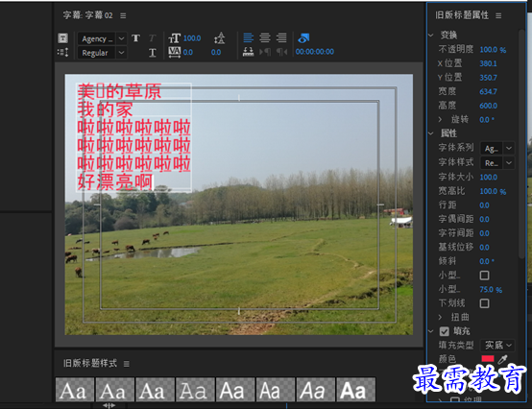Viewport: 532px width, 409px height.
Task: Click the leading icon
Action: (x=220, y=38)
